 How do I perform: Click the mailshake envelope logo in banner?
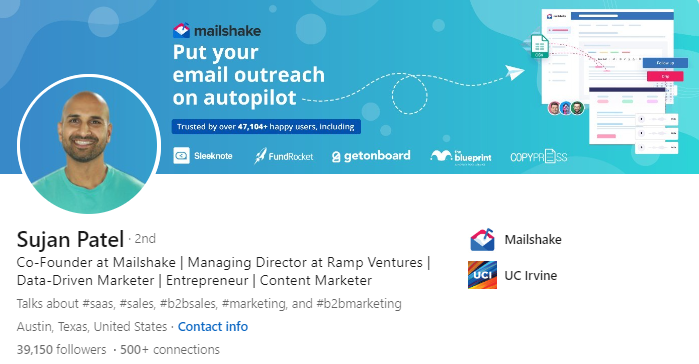coord(181,30)
